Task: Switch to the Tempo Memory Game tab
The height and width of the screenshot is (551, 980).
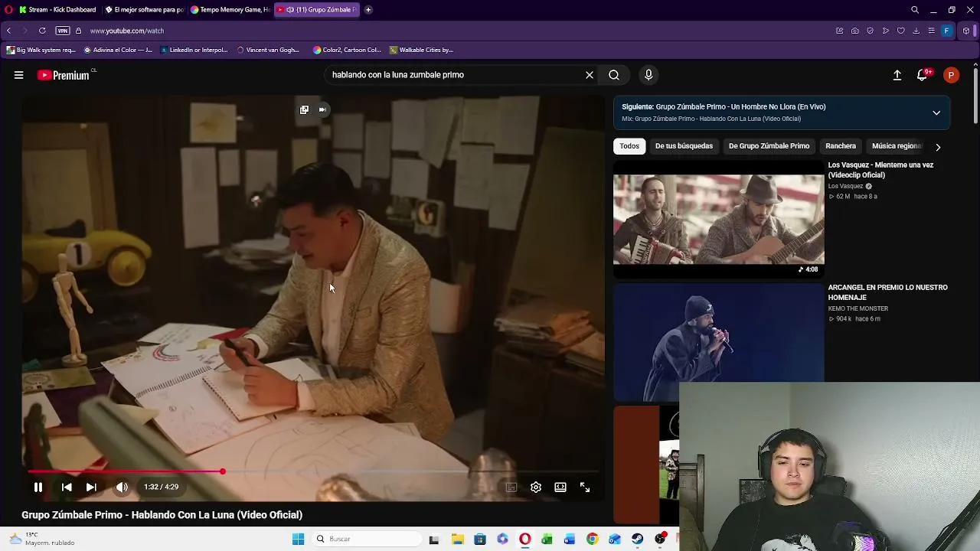Action: (x=230, y=10)
